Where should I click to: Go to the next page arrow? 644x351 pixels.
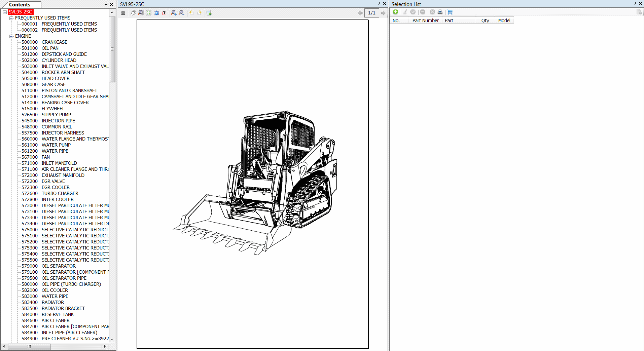[x=383, y=13]
